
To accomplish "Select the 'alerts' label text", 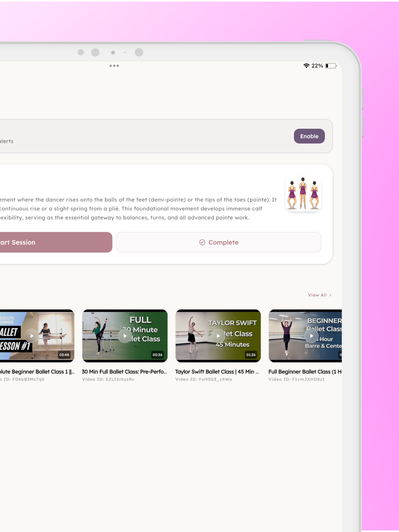I will click(7, 141).
